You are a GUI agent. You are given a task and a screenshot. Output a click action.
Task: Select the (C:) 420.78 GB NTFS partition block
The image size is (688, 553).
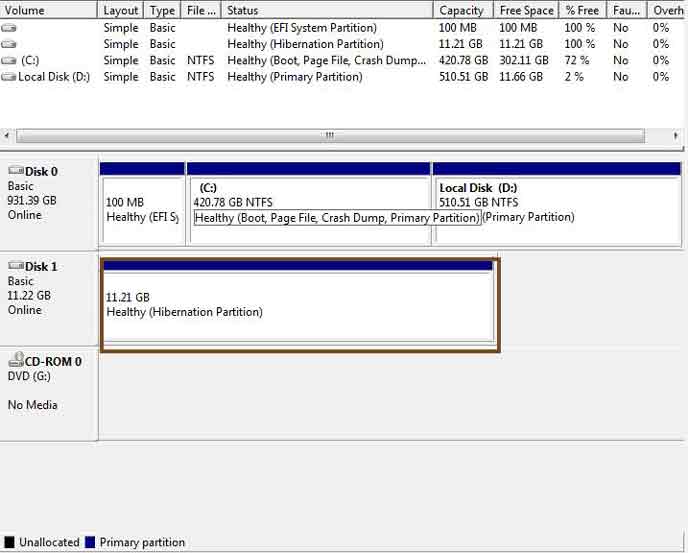click(309, 203)
